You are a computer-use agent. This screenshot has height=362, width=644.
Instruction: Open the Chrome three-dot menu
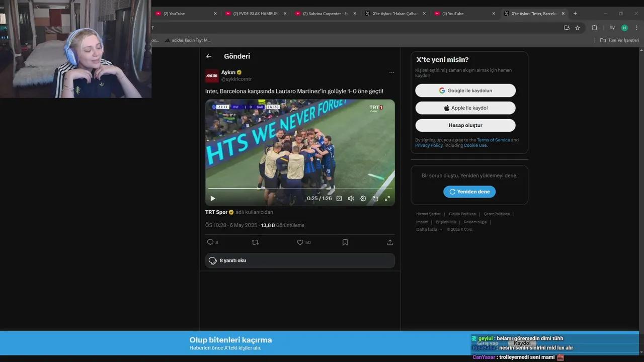636,28
